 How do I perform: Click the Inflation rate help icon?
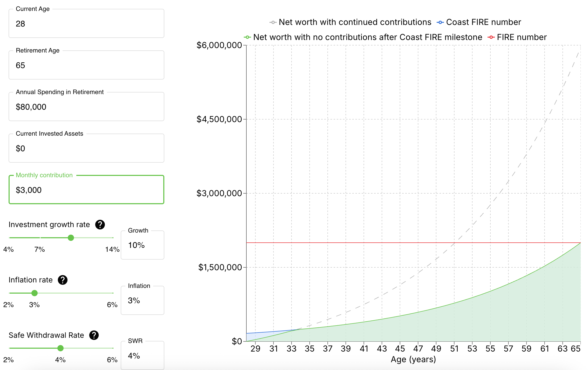pyautogui.click(x=63, y=280)
